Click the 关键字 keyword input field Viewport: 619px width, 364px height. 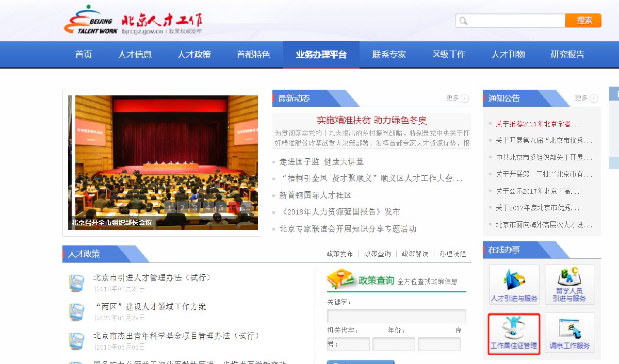click(396, 316)
